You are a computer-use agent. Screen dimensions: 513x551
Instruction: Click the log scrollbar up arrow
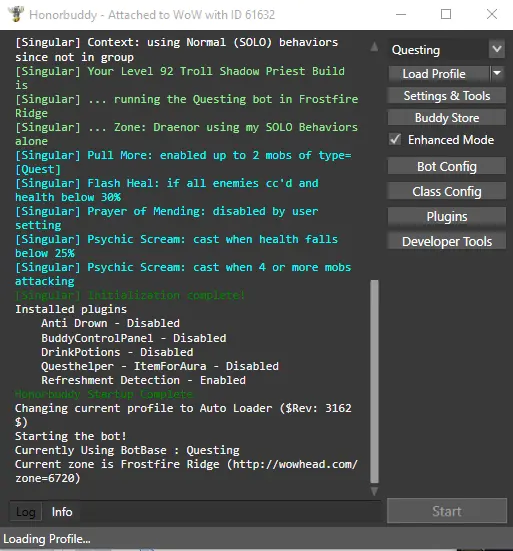point(374,46)
